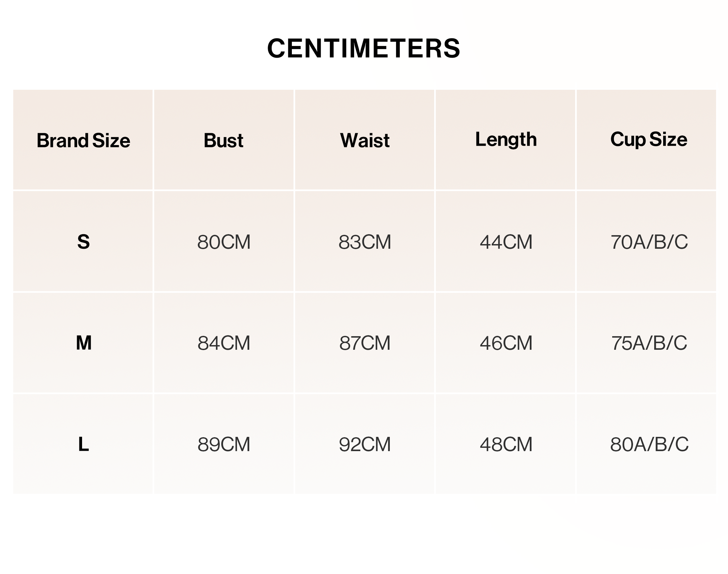Click the 92CM waist value
Screen dimensions: 728x574
365,444
